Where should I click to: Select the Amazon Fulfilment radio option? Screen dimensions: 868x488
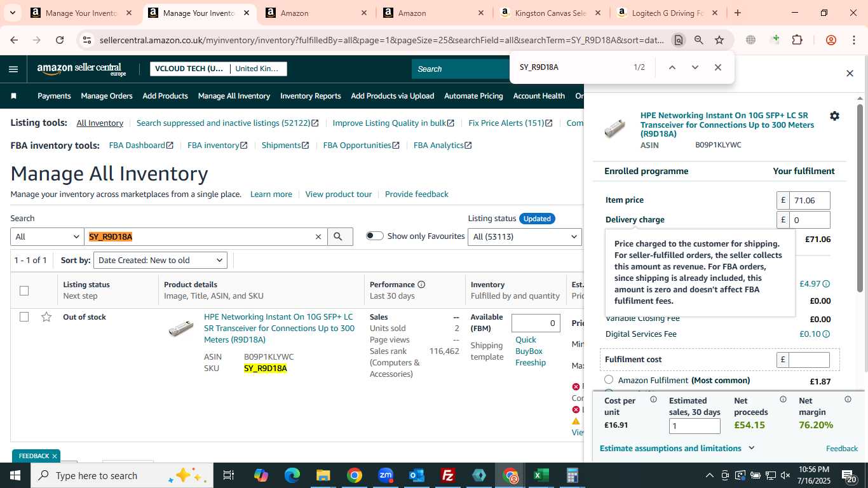click(609, 380)
